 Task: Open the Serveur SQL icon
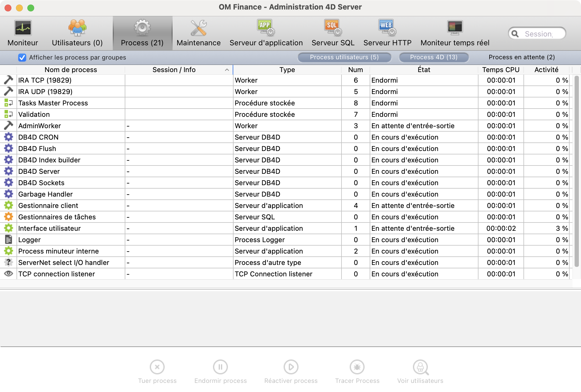(x=333, y=28)
